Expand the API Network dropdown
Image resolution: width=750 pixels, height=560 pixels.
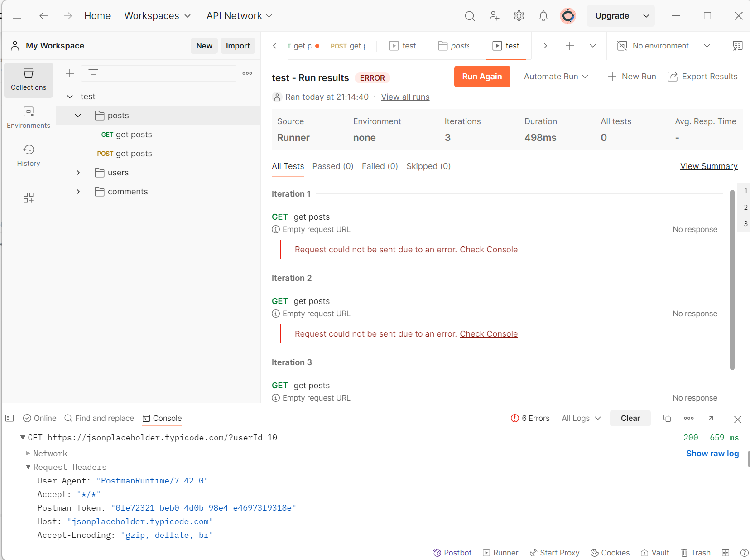240,16
